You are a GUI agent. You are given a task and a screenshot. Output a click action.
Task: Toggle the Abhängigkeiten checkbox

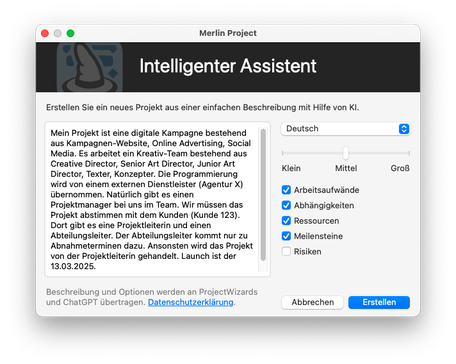click(x=286, y=205)
